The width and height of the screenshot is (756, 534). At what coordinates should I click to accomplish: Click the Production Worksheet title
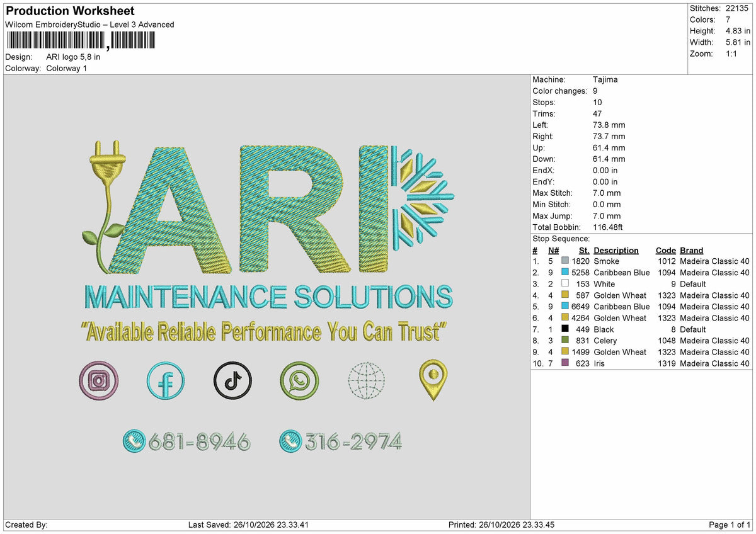click(x=70, y=11)
